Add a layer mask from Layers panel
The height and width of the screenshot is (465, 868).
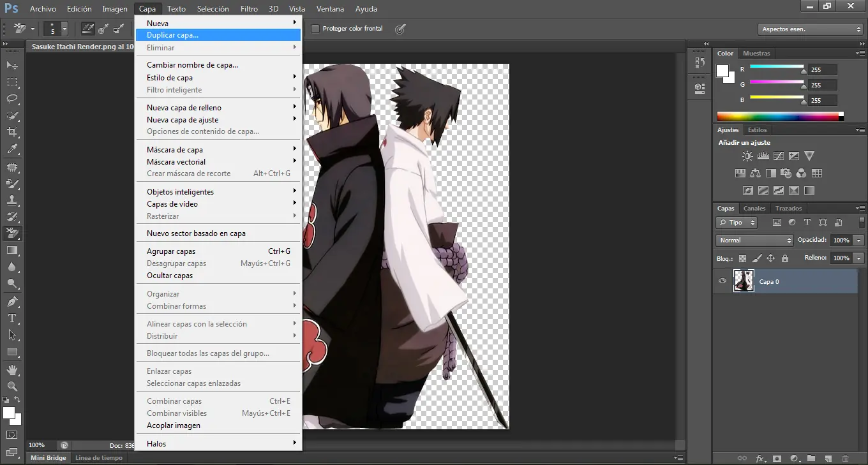pos(777,458)
